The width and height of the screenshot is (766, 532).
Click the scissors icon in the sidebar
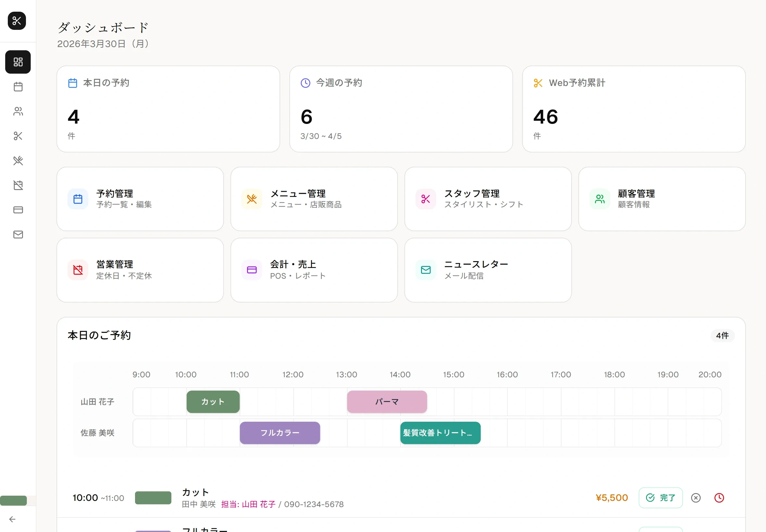pyautogui.click(x=18, y=136)
